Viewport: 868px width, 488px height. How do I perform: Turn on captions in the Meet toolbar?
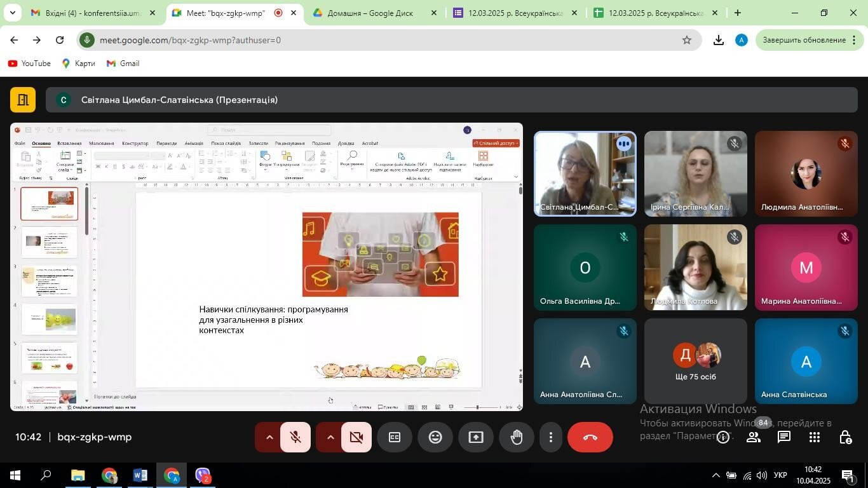(395, 437)
